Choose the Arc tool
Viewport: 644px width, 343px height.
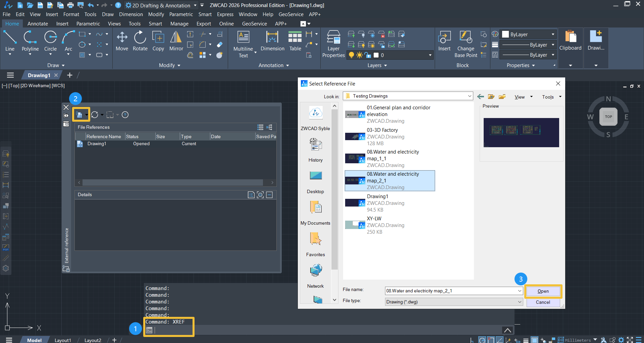(x=68, y=41)
